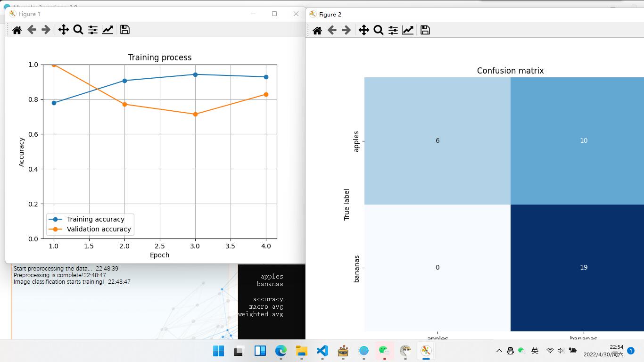Go forward to next view in Figure 1
Viewport: 644px width, 362px height.
[46, 30]
